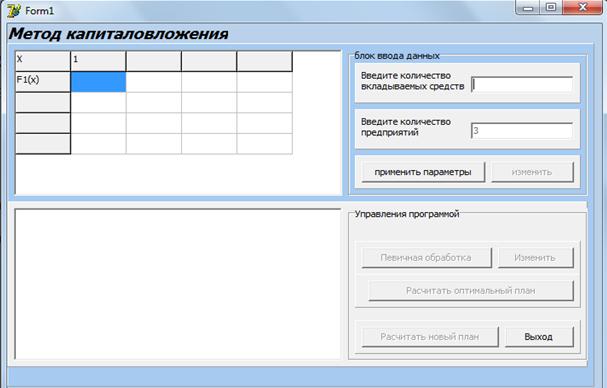Select the highlighted blue grid cell under column 1

point(98,82)
